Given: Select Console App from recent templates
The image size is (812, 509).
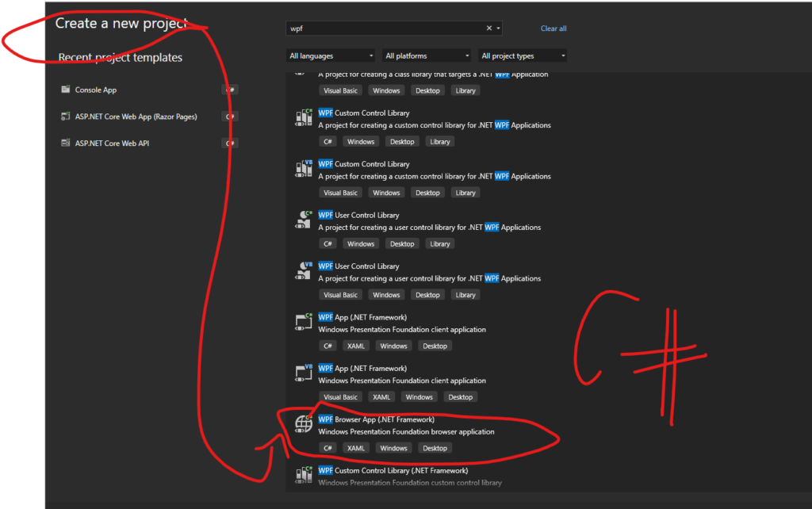Looking at the screenshot, I should [x=96, y=90].
